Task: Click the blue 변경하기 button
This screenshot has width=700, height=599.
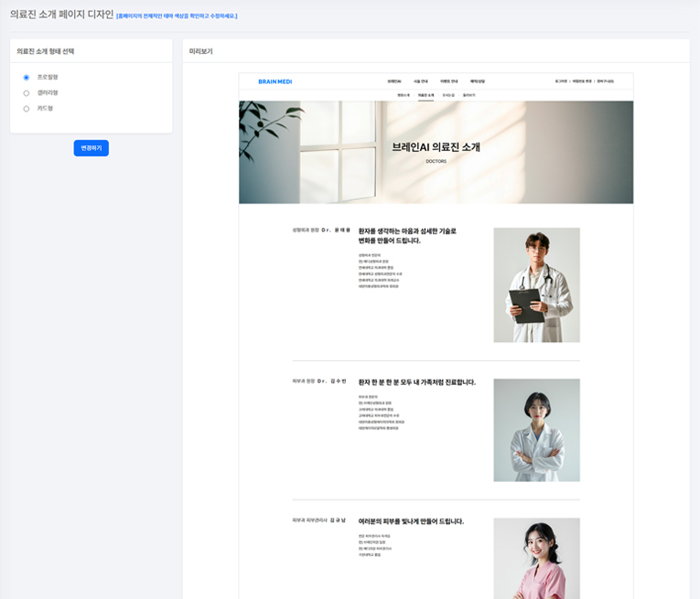Action: (x=91, y=148)
